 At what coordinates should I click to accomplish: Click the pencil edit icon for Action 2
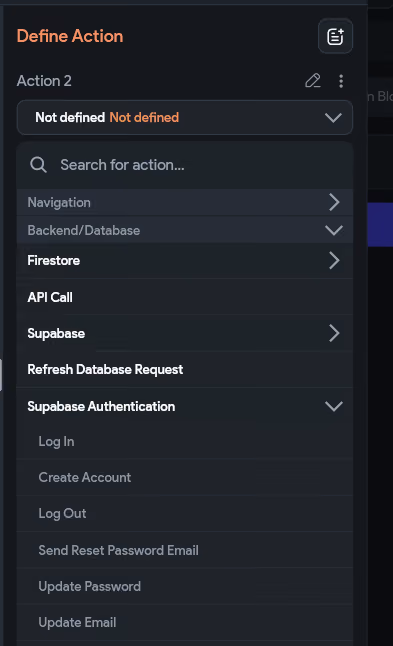point(313,81)
